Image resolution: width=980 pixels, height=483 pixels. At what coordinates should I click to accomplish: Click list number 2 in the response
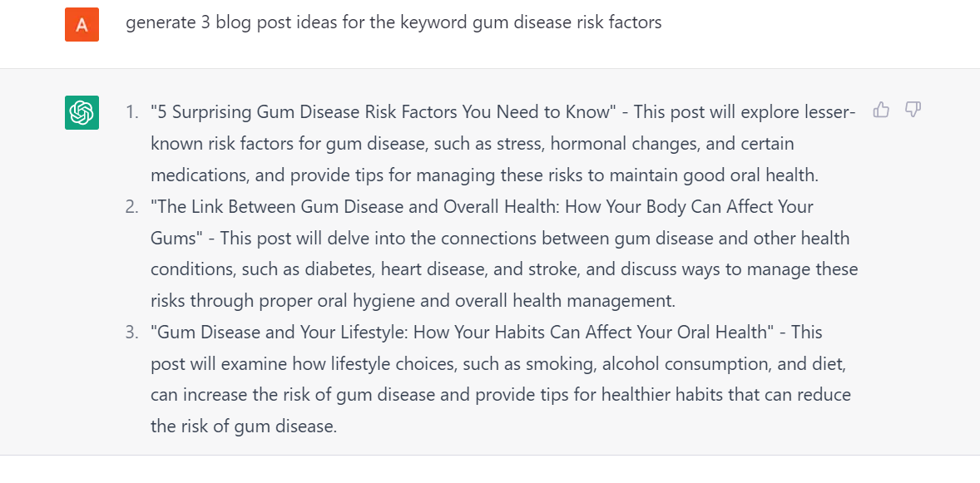tap(132, 206)
